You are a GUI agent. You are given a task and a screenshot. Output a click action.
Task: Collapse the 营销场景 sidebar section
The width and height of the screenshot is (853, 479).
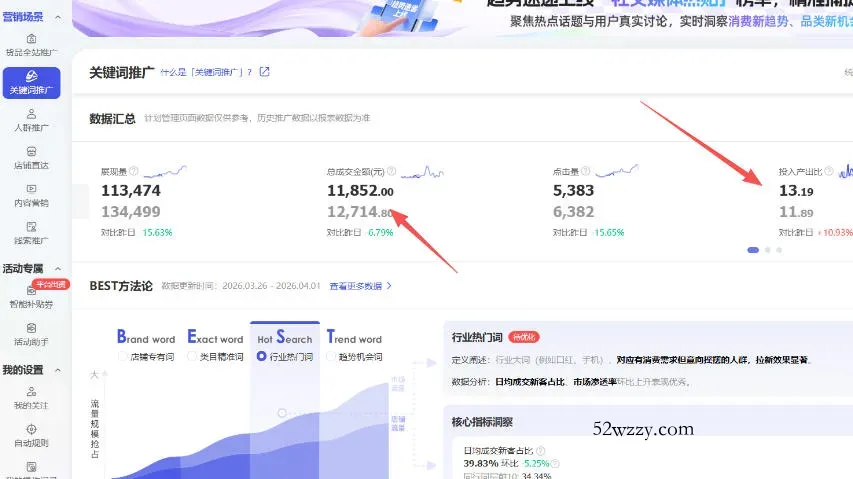point(58,17)
